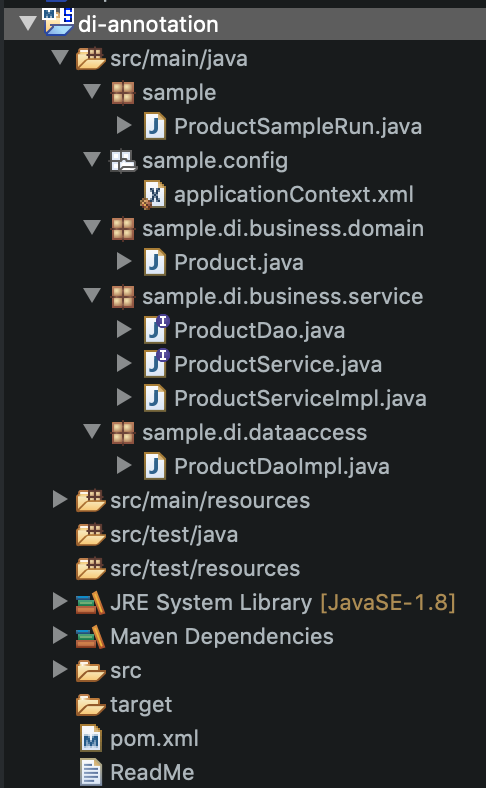Select the ProductDaoImpl.java label

[x=282, y=466]
